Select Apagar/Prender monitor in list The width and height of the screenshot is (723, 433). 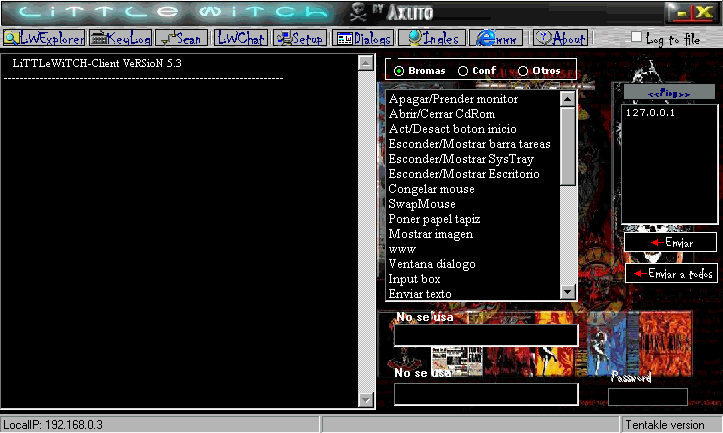tap(453, 100)
